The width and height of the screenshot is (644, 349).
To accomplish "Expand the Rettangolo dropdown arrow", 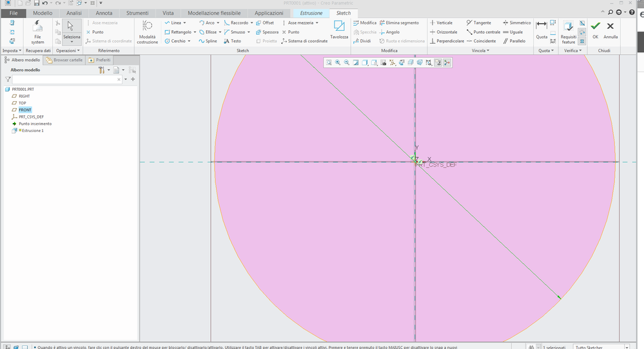I will (x=195, y=32).
